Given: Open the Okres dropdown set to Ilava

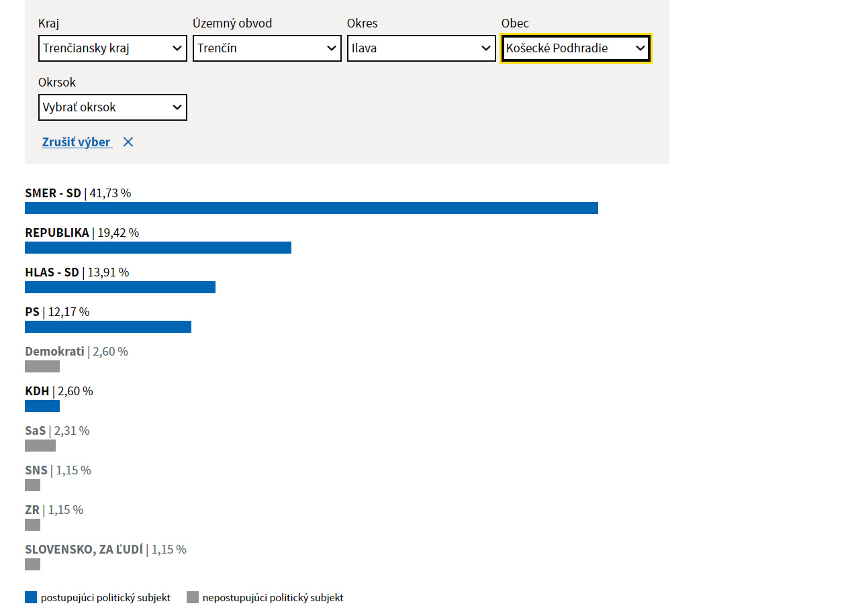Looking at the screenshot, I should pos(421,48).
